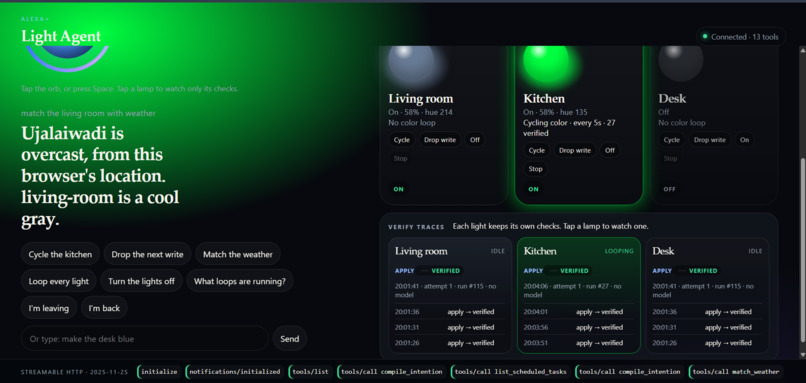
Task: Choose the 'I'm leaving' suggestion
Action: click(x=49, y=308)
